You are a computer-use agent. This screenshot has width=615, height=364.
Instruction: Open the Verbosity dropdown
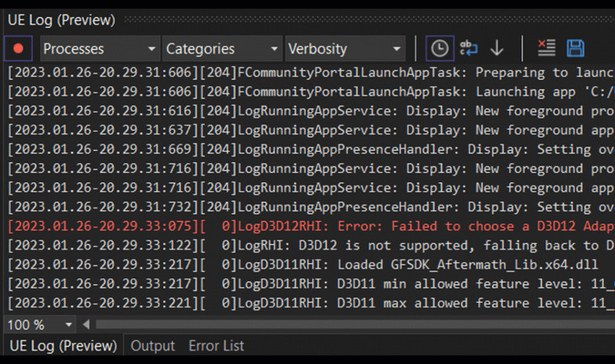click(x=344, y=48)
